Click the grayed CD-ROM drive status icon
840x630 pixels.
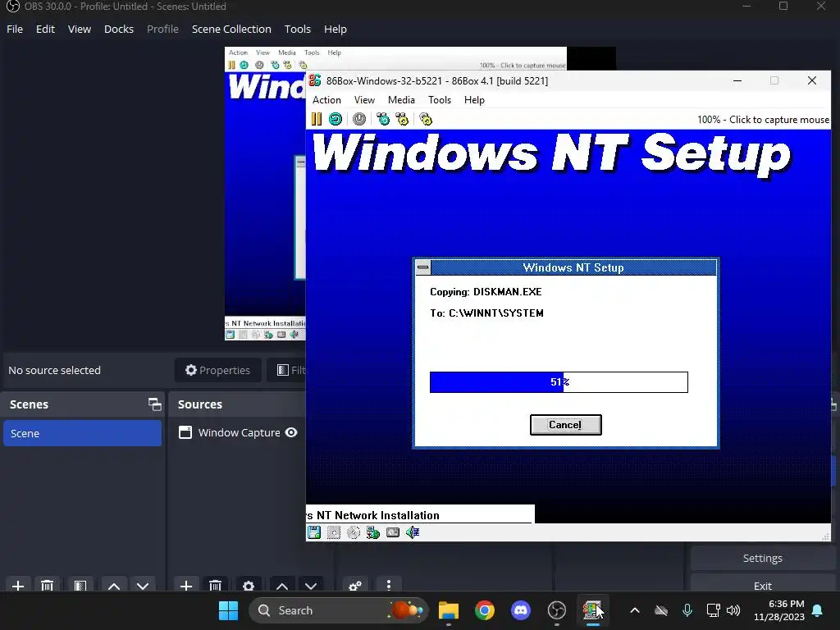point(354,532)
